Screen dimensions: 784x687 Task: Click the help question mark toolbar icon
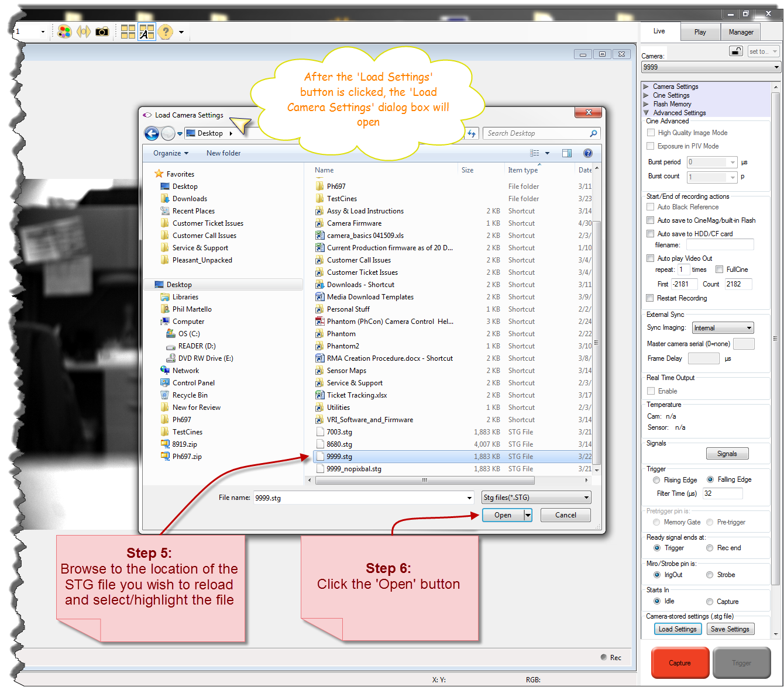click(x=165, y=32)
